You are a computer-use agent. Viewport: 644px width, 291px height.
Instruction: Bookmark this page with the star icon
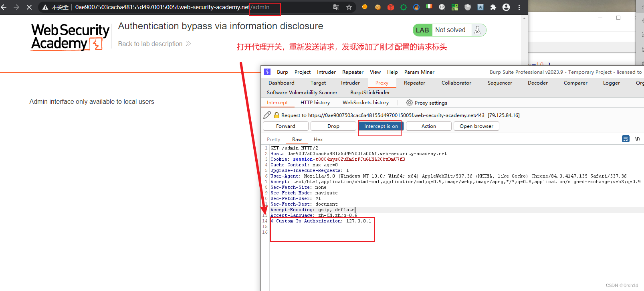pos(349,7)
